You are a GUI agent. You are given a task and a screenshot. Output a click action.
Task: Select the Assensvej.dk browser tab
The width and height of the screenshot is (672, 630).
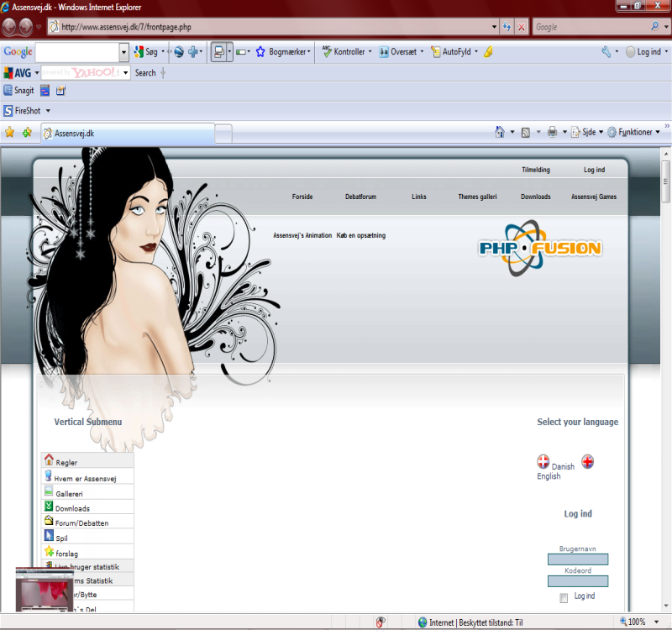point(128,134)
